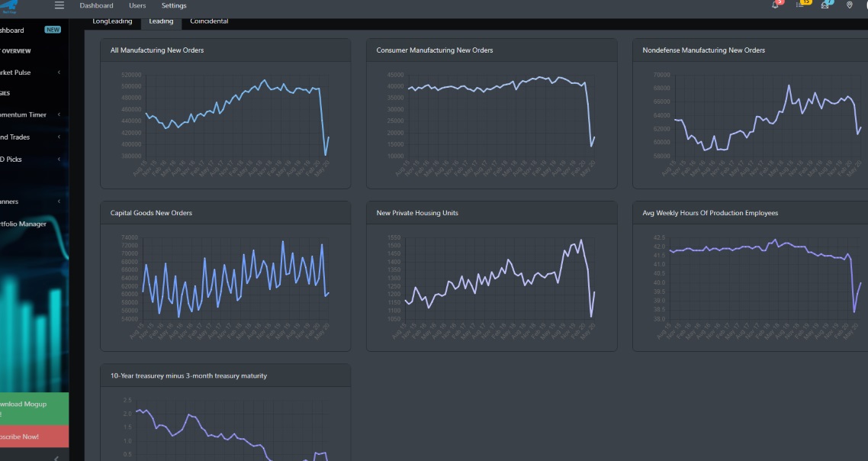
Task: Click the 'New Private Housing Units' card title
Action: click(417, 213)
